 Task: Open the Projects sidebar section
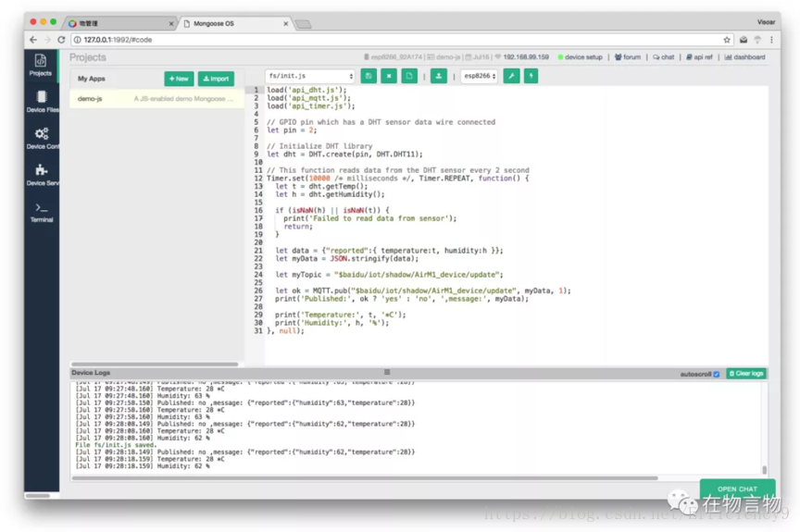(x=41, y=65)
